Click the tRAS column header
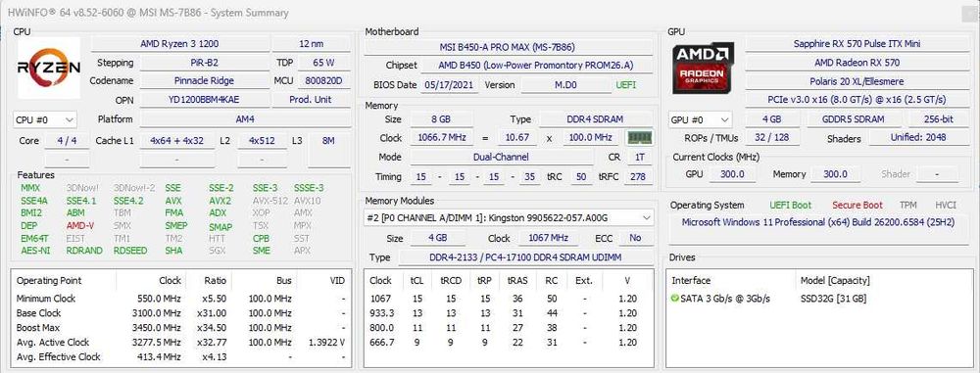The width and height of the screenshot is (980, 373). pyautogui.click(x=518, y=281)
